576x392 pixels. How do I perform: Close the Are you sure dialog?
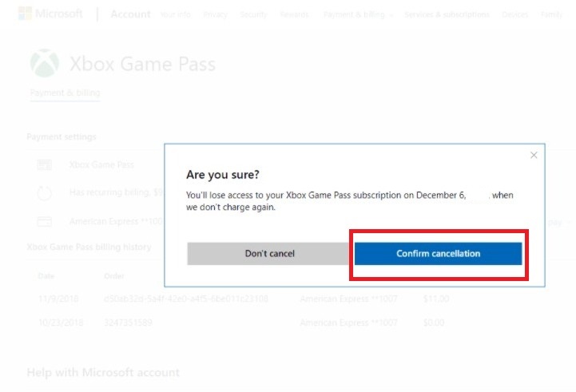[x=534, y=155]
